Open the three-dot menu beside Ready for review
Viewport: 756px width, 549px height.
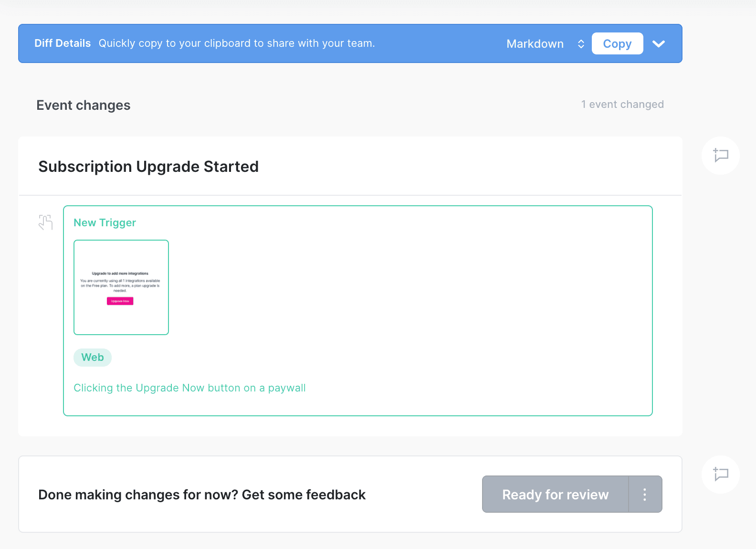coord(645,494)
